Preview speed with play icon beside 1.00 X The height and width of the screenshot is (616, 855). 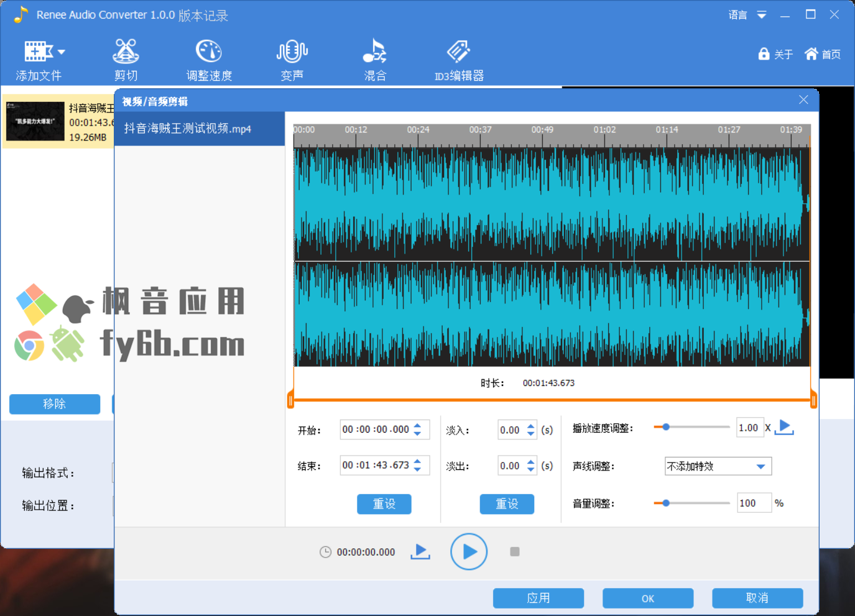pos(784,427)
